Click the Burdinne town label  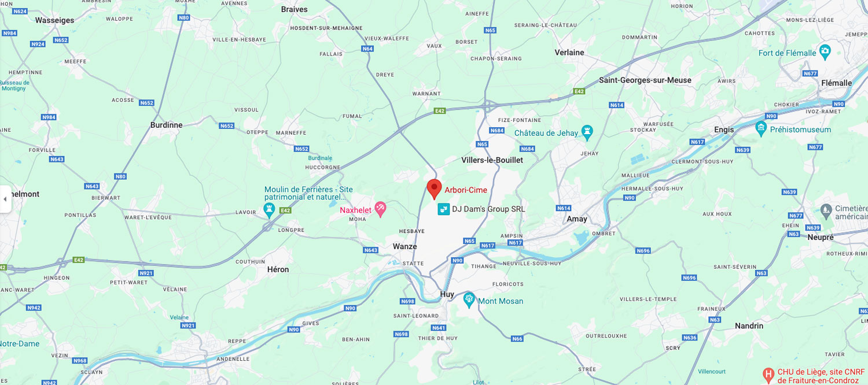pos(166,125)
